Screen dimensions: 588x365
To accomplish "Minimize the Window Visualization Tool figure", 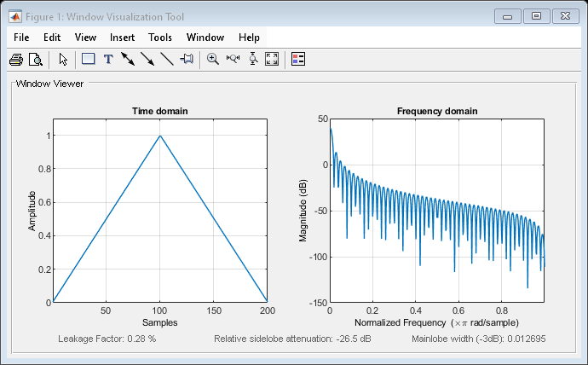I will [x=507, y=15].
